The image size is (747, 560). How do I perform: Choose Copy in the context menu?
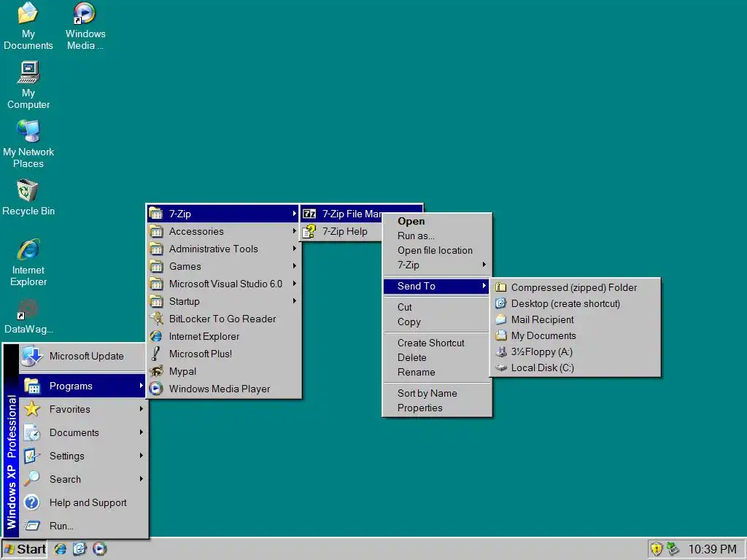pyautogui.click(x=437, y=322)
